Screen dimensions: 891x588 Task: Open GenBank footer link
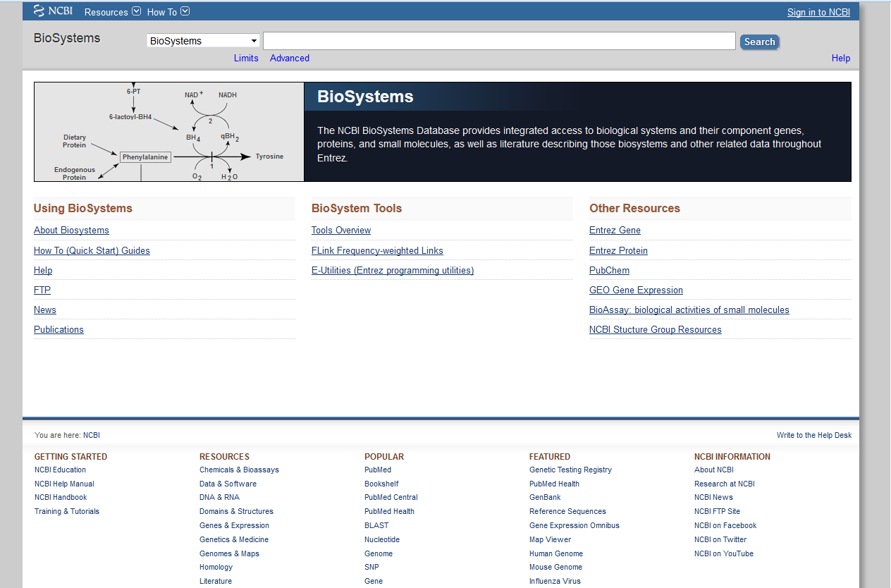click(545, 497)
